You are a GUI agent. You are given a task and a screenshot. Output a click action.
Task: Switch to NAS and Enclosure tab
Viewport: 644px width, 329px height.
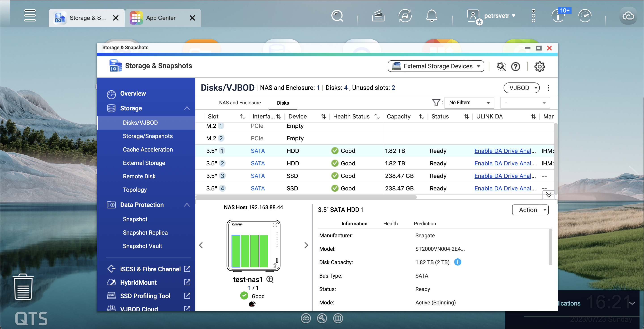point(239,103)
